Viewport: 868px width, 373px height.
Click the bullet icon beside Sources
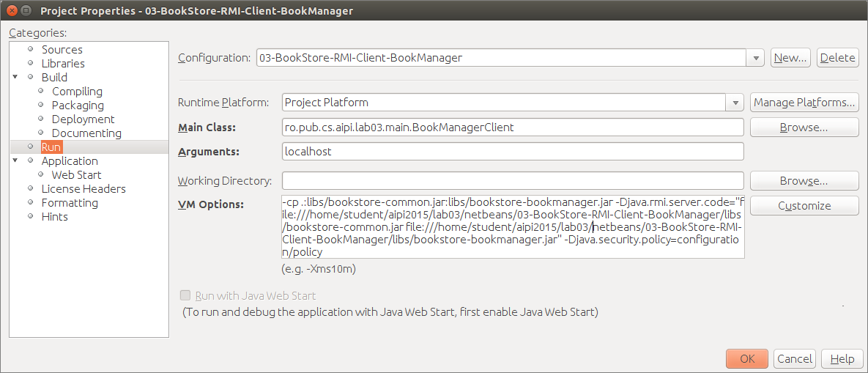coord(31,49)
